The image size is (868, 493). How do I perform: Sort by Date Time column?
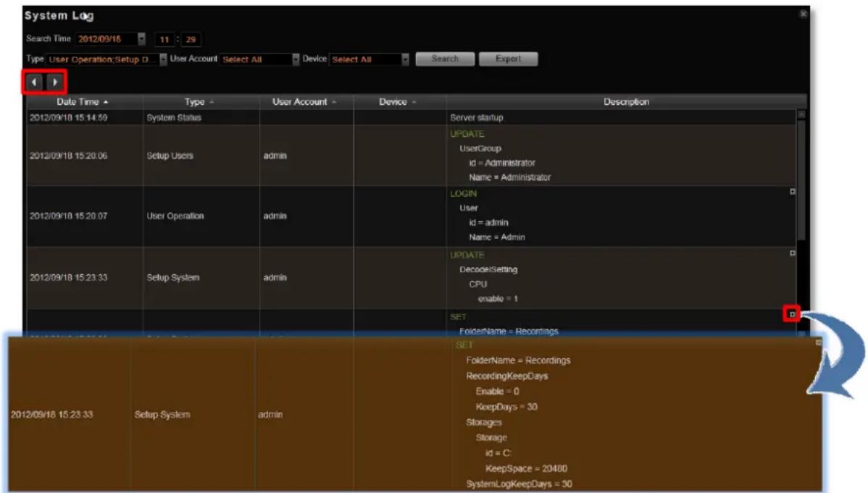(83, 102)
